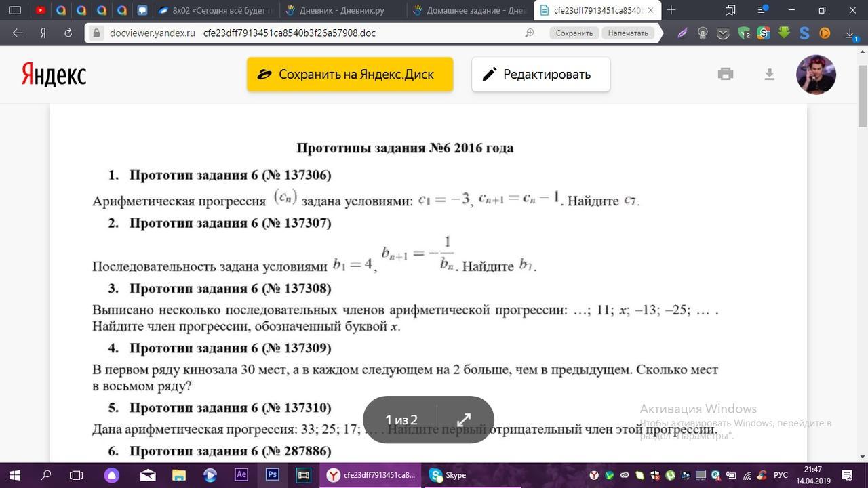Go back with the back arrow
868x488 pixels.
pos(18,33)
